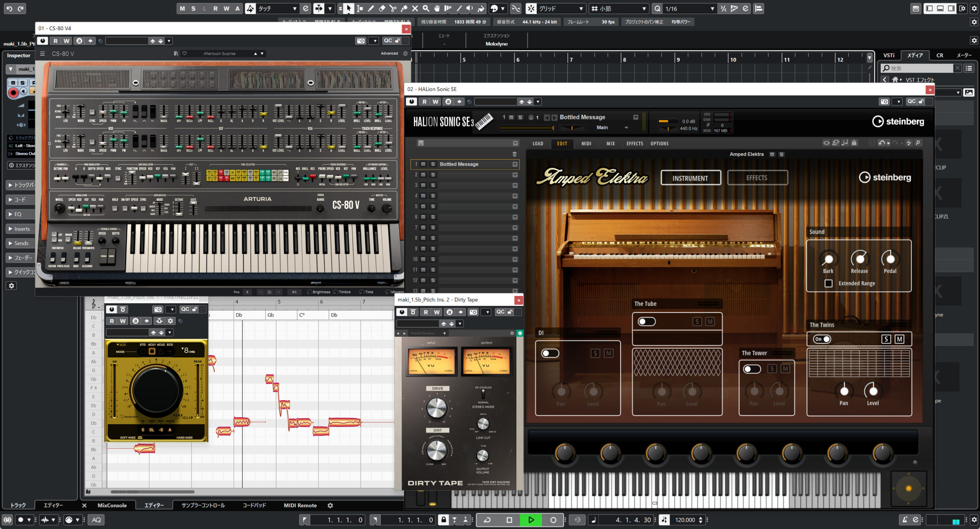This screenshot has width=980, height=529.
Task: Click the snapshot camera icon on CS-80 header
Action: [x=361, y=41]
